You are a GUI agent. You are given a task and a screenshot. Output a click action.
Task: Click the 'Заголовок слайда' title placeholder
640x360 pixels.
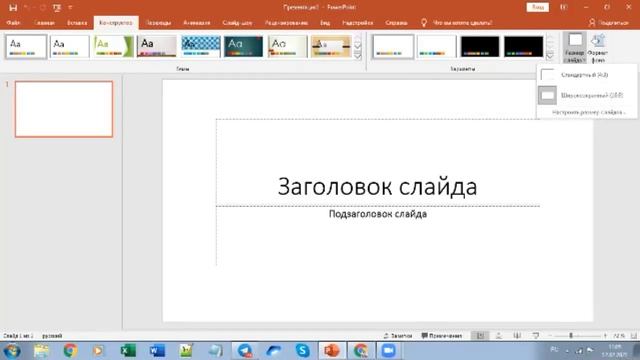[377, 187]
